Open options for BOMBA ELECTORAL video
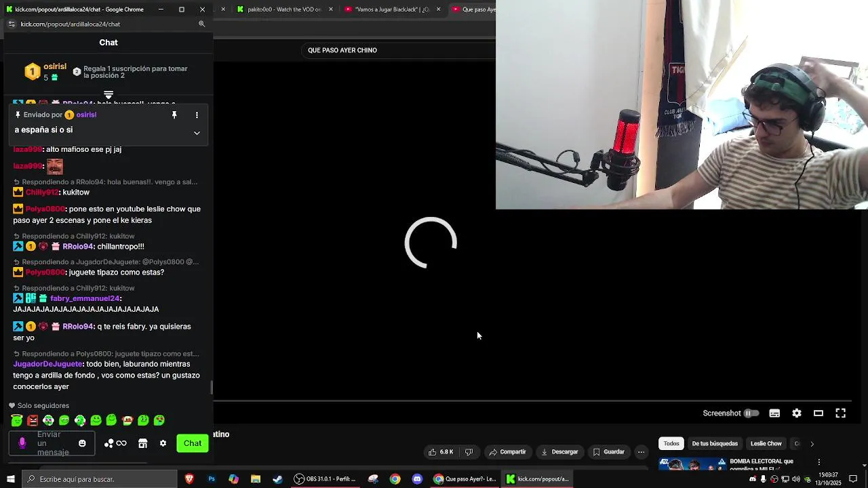Image resolution: width=868 pixels, height=488 pixels. point(818,462)
